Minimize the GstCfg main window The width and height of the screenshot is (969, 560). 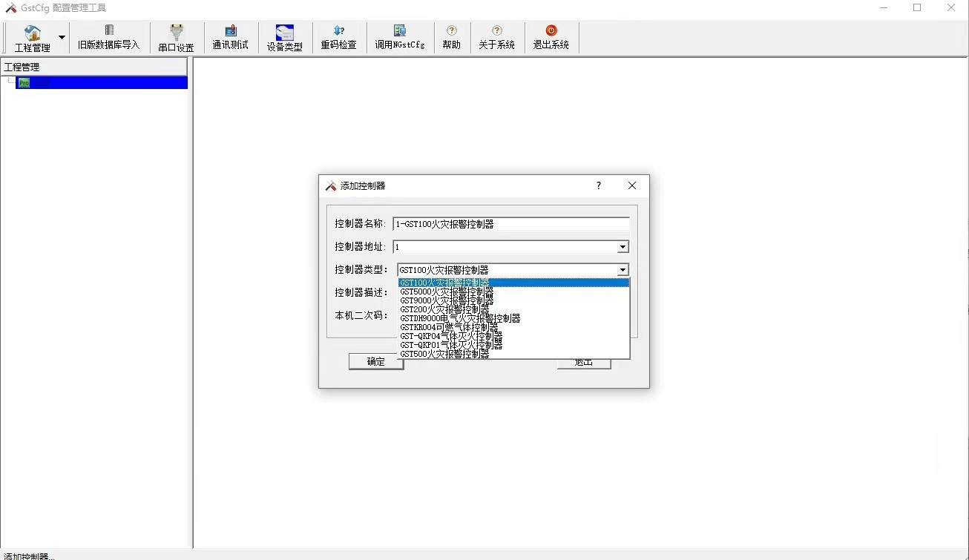(884, 8)
